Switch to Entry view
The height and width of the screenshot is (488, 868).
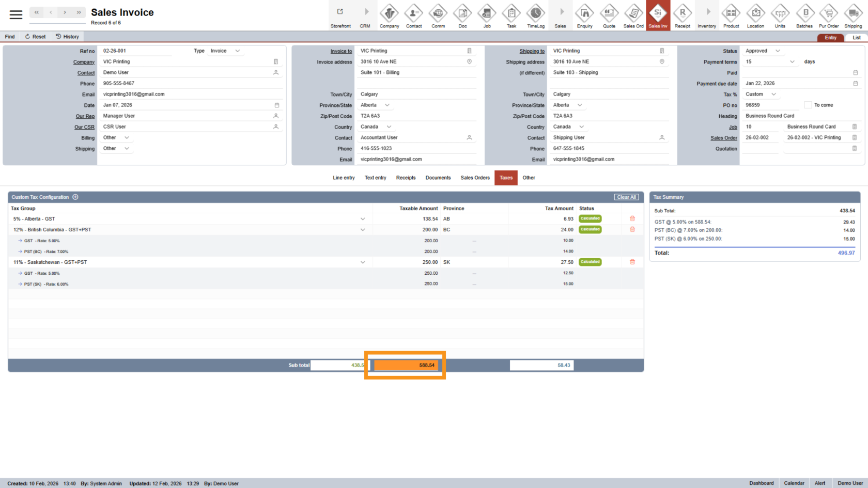tap(830, 38)
